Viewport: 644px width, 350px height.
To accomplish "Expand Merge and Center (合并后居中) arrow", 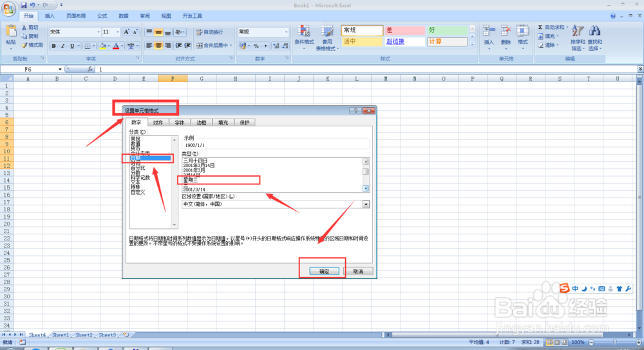I will (x=231, y=46).
